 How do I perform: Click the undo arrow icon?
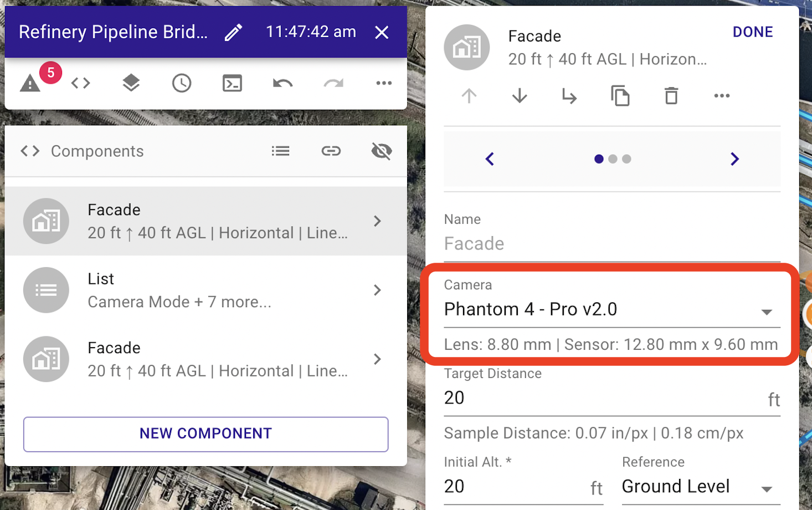[x=282, y=83]
